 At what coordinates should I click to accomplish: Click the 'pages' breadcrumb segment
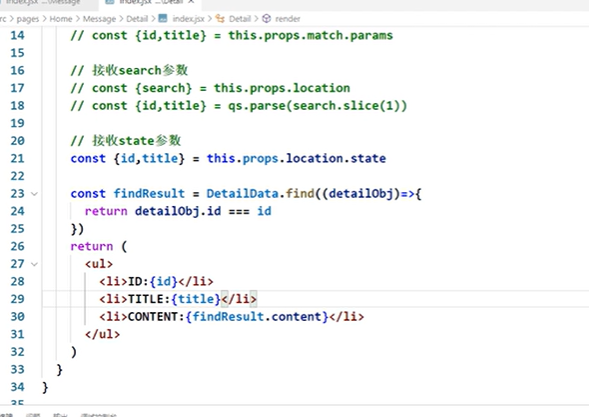(x=27, y=19)
